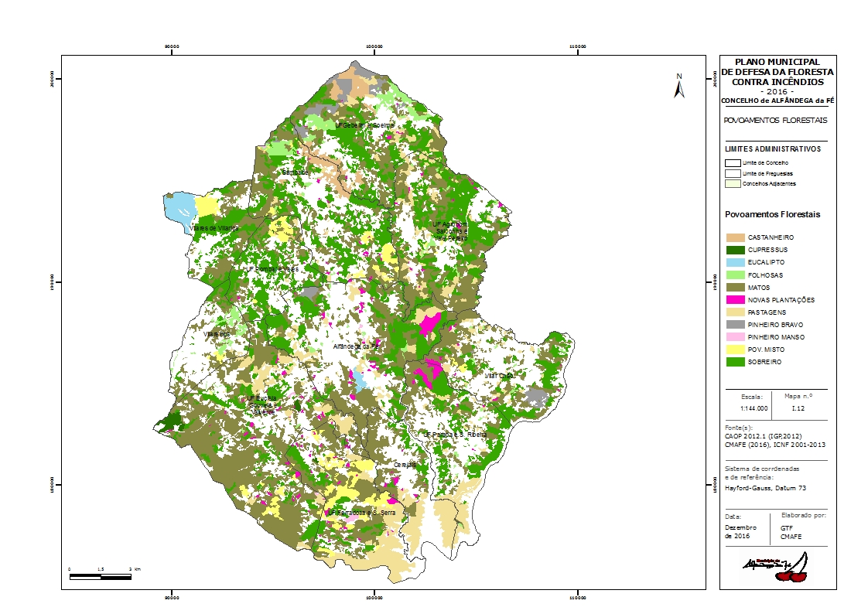Viewport: 868px width, 614px height.
Task: Click the scale value '1:144.000'
Action: coord(754,408)
